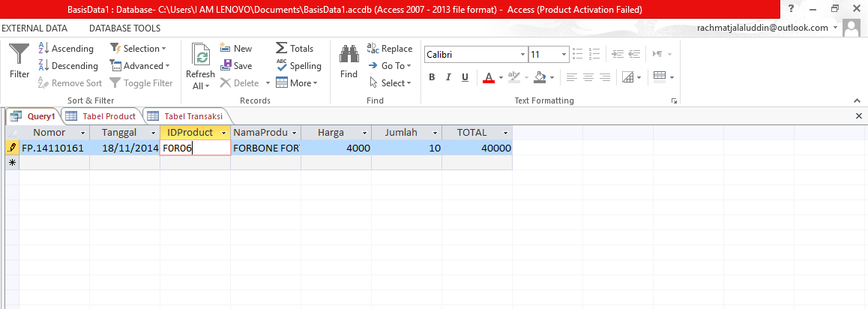Switch to the Query1 tab
The width and height of the screenshot is (868, 309).
pos(33,116)
